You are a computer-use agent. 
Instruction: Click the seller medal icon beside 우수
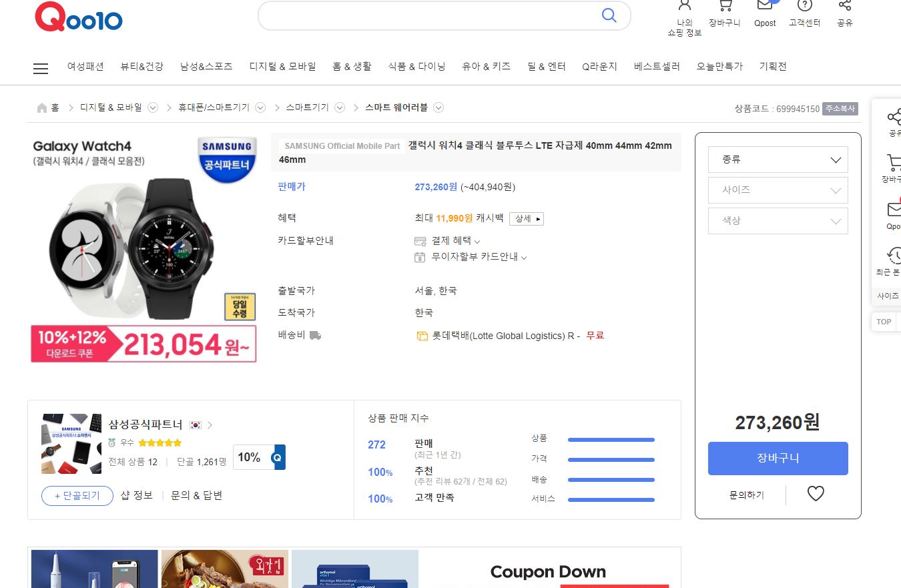(x=112, y=443)
